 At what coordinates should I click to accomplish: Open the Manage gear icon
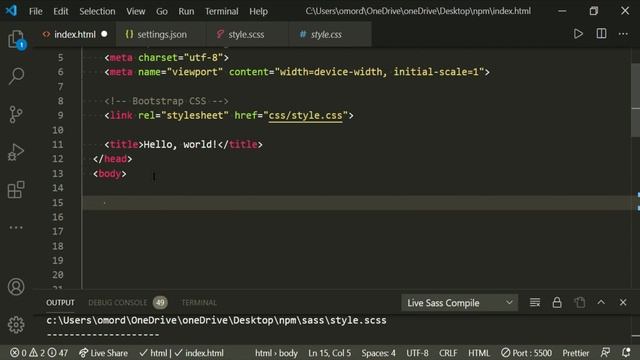pos(16,324)
